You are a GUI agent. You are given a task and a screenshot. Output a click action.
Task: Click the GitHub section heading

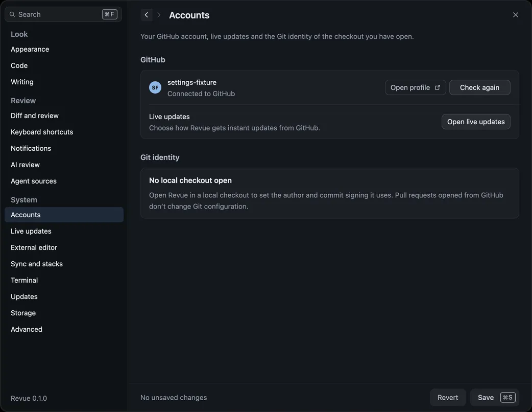tap(153, 60)
